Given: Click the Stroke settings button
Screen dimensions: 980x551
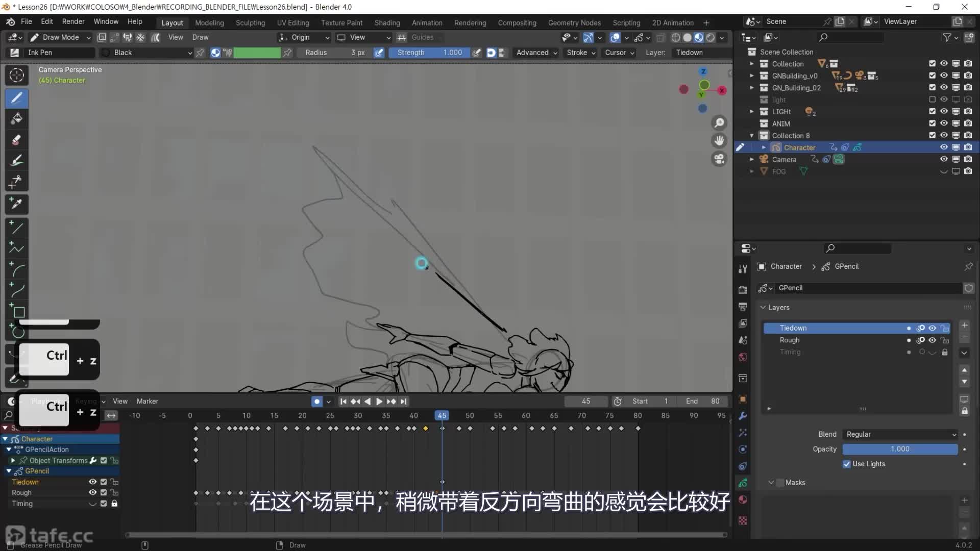Looking at the screenshot, I should [580, 53].
